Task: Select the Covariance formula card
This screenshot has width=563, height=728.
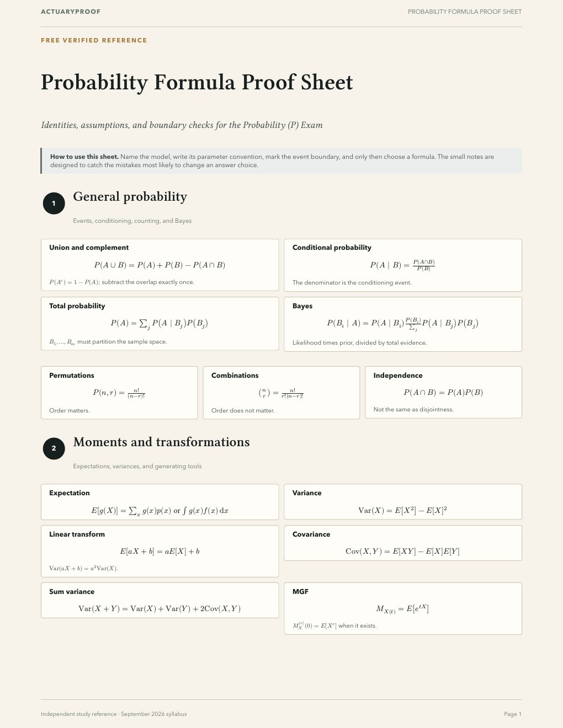Action: 403,543
